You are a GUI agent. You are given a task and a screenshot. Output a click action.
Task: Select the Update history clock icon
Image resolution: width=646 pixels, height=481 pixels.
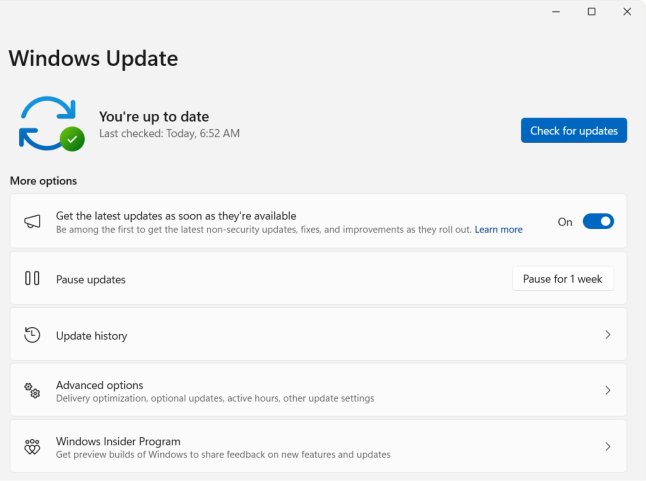click(x=32, y=335)
